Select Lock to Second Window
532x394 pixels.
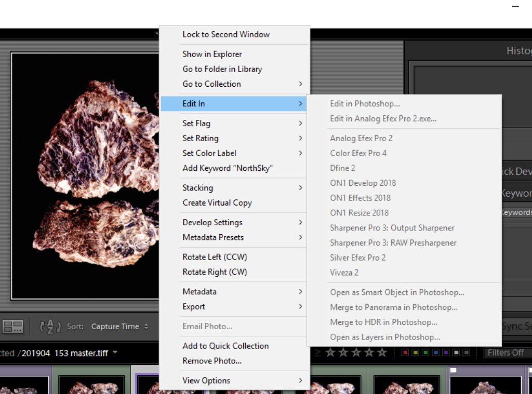[x=234, y=34]
